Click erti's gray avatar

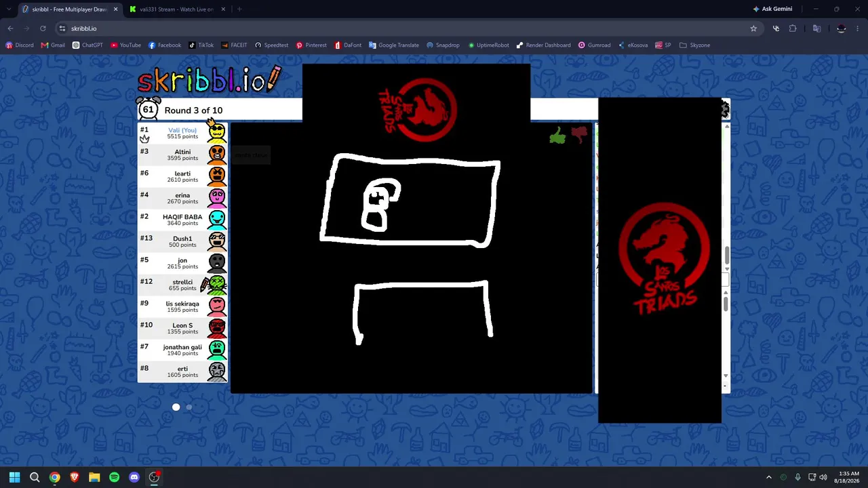[x=217, y=371]
